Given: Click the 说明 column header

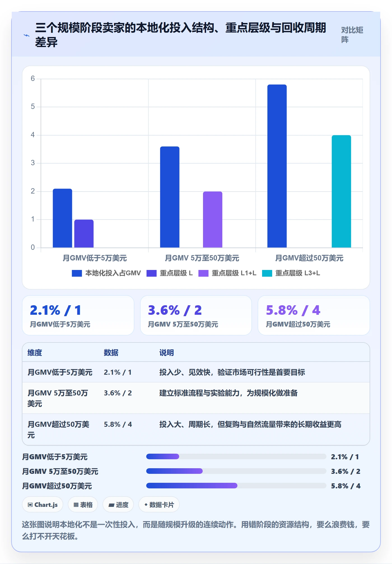Looking at the screenshot, I should click(x=167, y=353).
